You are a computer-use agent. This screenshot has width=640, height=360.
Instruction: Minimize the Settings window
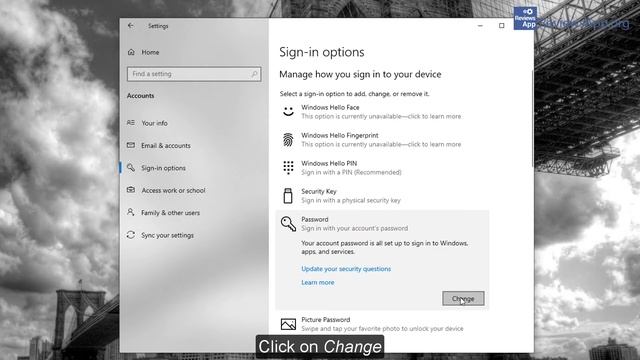(480, 26)
